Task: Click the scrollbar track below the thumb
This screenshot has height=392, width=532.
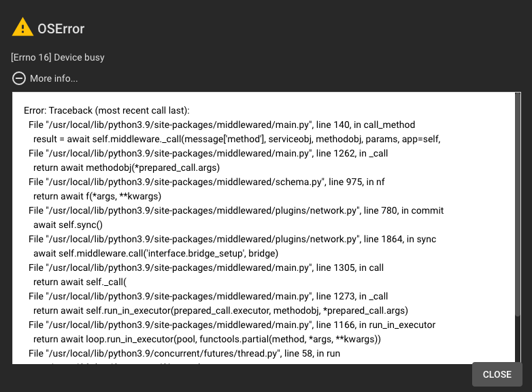Action: click(x=518, y=340)
